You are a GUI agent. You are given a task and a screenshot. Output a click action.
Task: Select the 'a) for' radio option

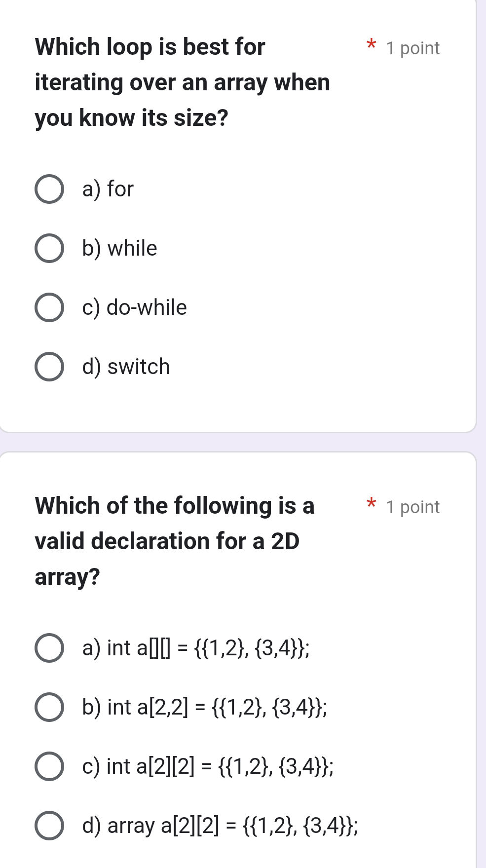[x=49, y=189]
